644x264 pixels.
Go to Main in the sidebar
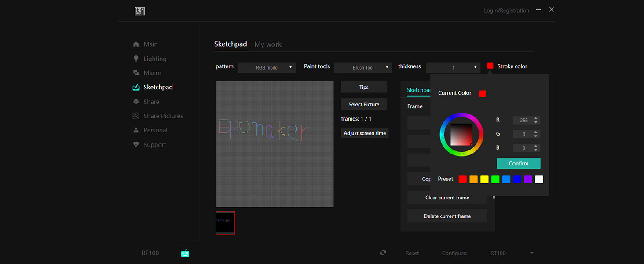[x=150, y=44]
